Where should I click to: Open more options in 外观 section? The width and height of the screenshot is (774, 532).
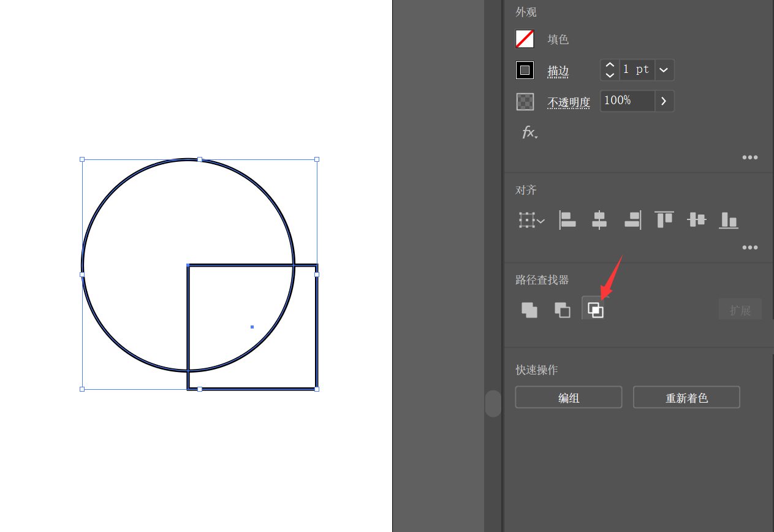point(750,158)
